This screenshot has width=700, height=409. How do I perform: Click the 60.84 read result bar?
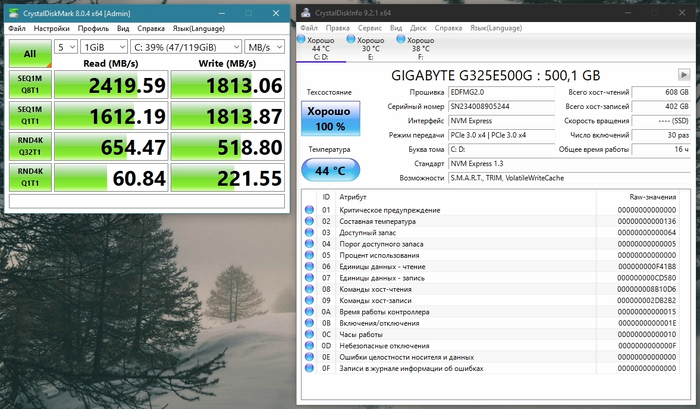tap(111, 177)
